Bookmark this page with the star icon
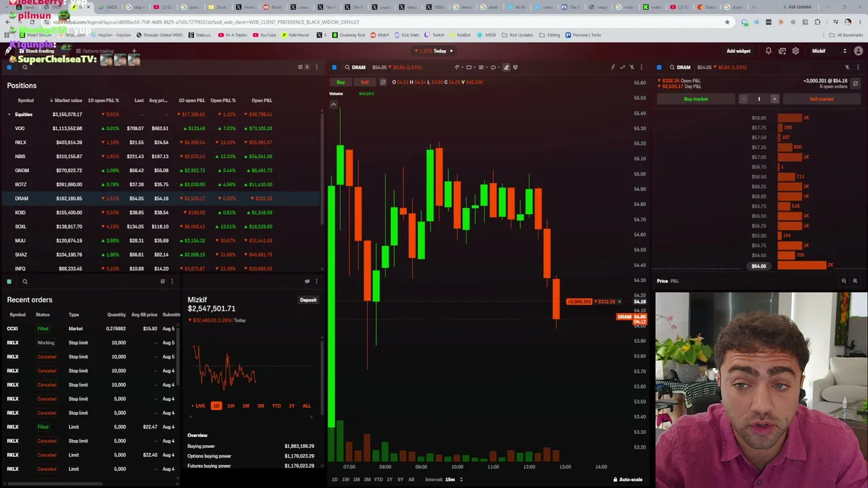The image size is (868, 488). click(727, 22)
